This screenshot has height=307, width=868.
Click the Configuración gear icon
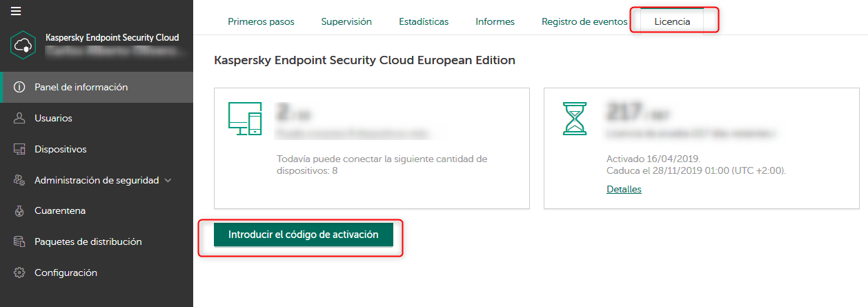pos(19,273)
